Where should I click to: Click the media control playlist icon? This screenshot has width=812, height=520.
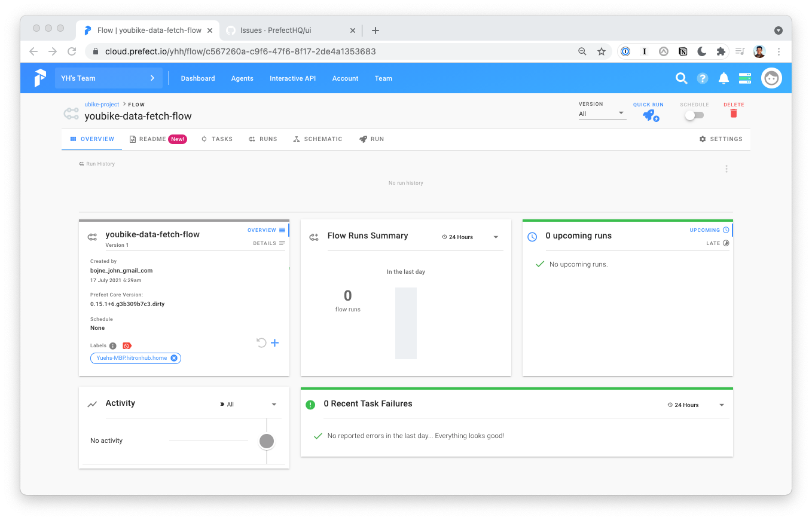point(740,51)
